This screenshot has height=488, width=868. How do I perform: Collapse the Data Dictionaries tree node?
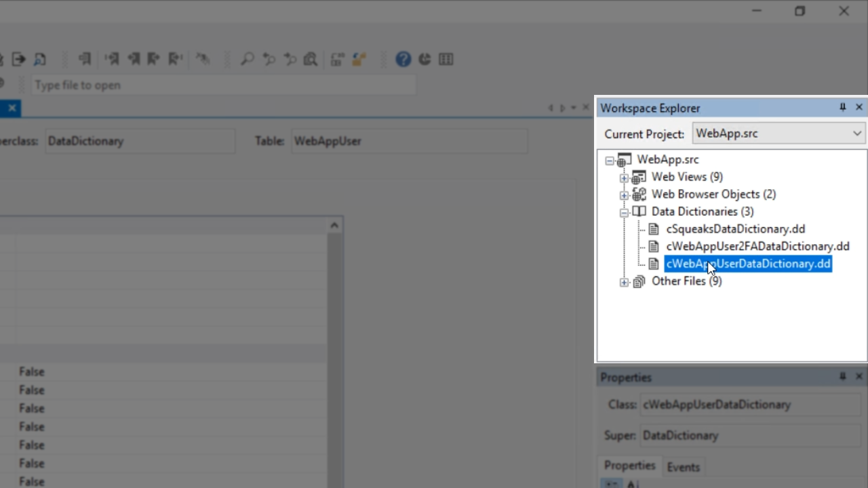click(624, 212)
